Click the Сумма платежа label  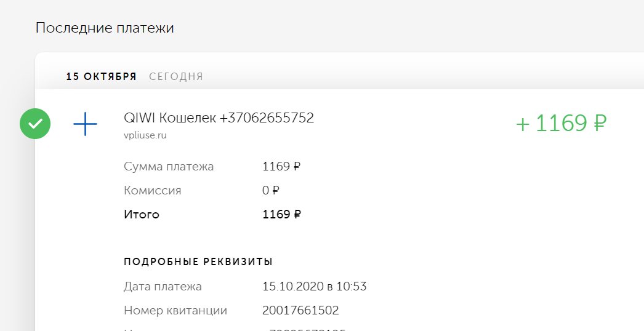click(169, 166)
